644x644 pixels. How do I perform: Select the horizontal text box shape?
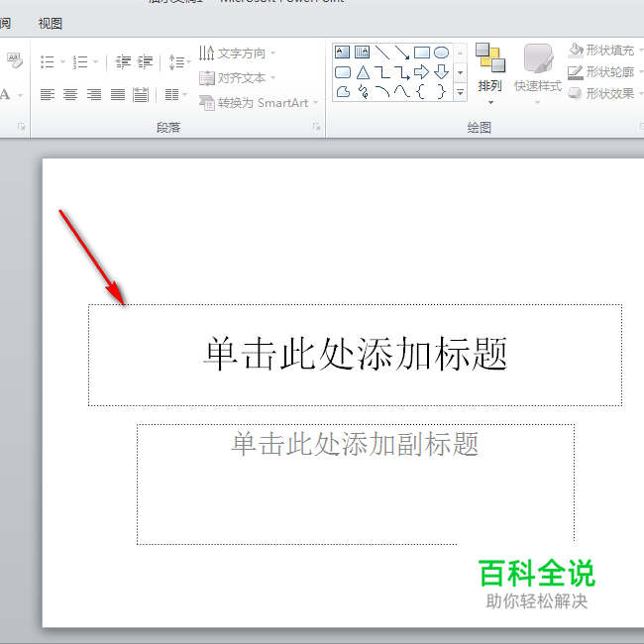[x=342, y=53]
